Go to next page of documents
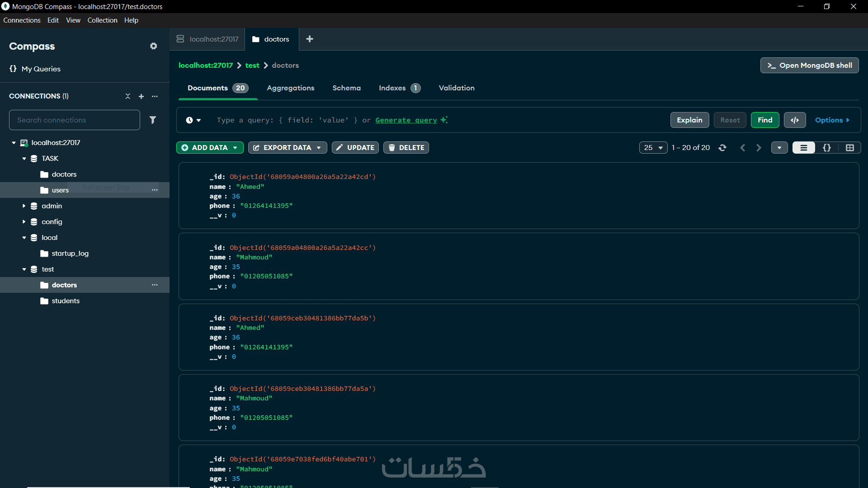This screenshot has height=488, width=868. 759,148
